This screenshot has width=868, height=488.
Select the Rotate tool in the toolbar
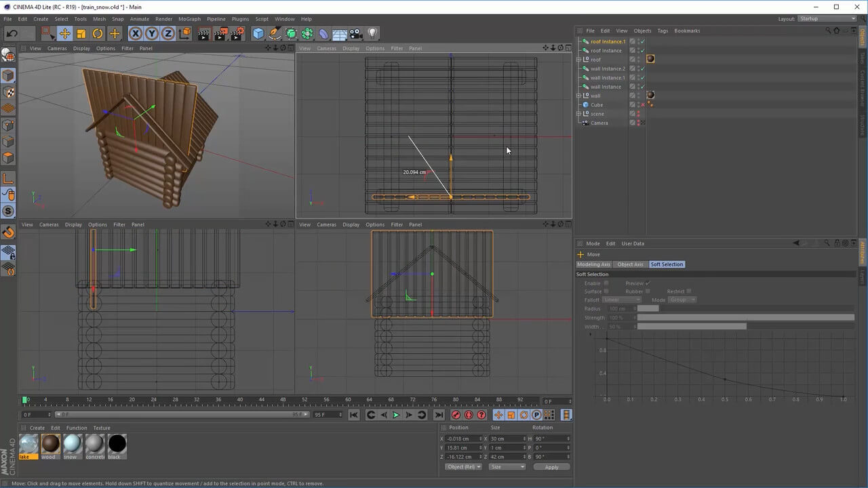[98, 34]
